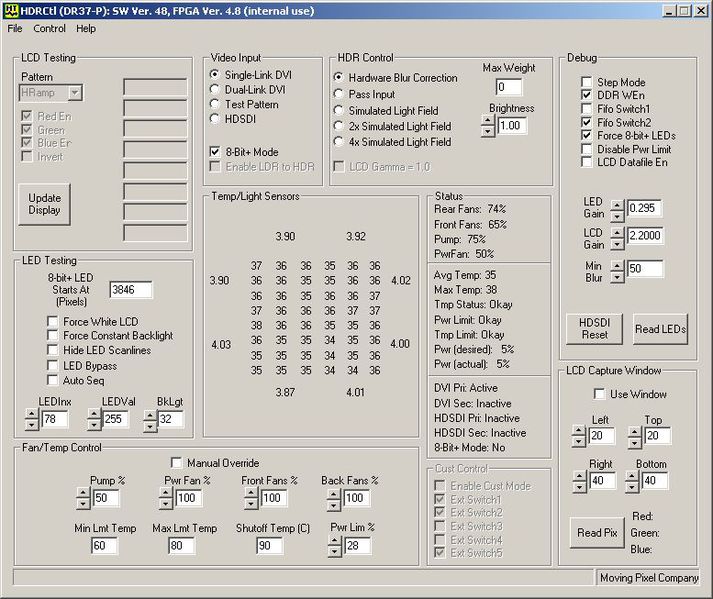Image resolution: width=713 pixels, height=599 pixels.
Task: Toggle the Manual Override checkbox
Action: tap(177, 463)
